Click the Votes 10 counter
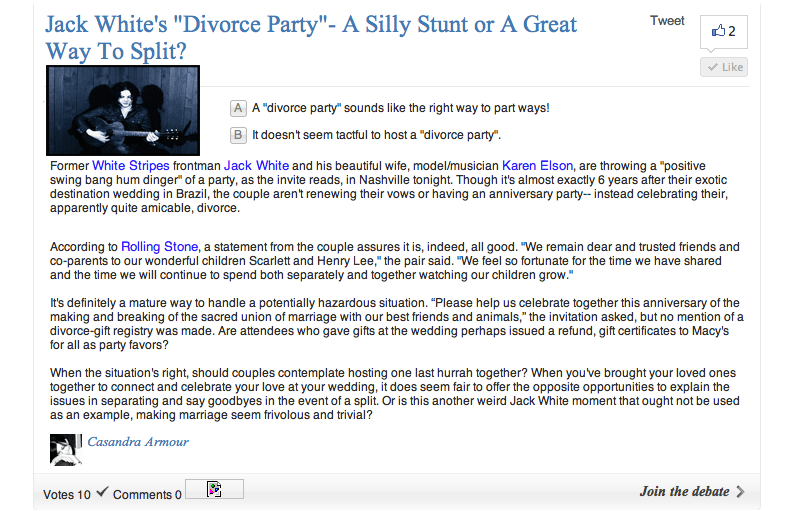Screen dimensions: 800x511 click(67, 494)
